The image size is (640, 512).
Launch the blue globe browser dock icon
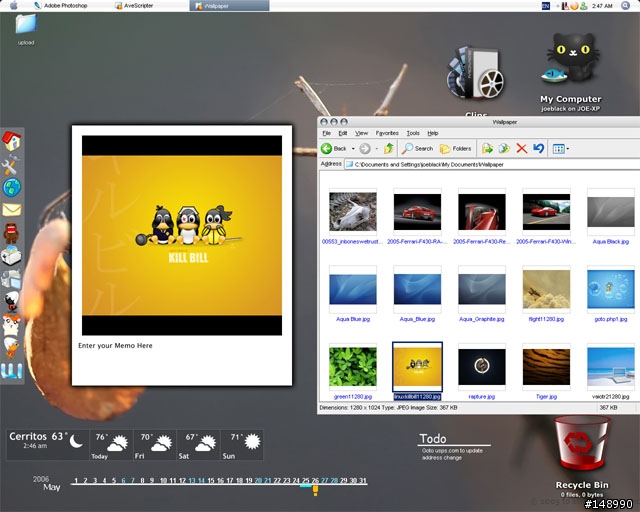pyautogui.click(x=12, y=187)
